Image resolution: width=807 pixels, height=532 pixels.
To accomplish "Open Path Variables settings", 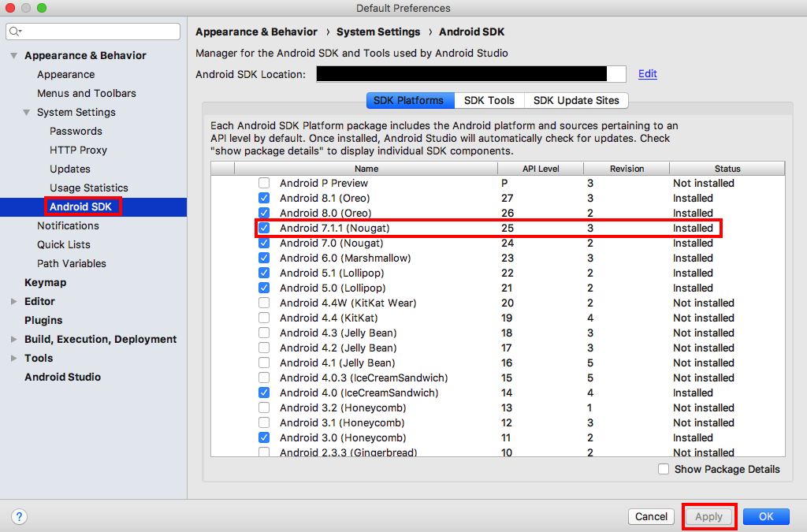I will 72,263.
